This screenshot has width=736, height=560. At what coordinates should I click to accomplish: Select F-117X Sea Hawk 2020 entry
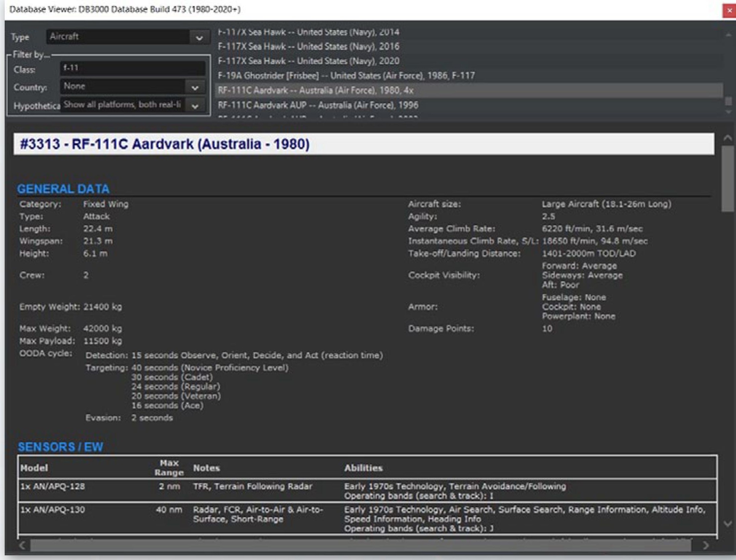point(308,61)
